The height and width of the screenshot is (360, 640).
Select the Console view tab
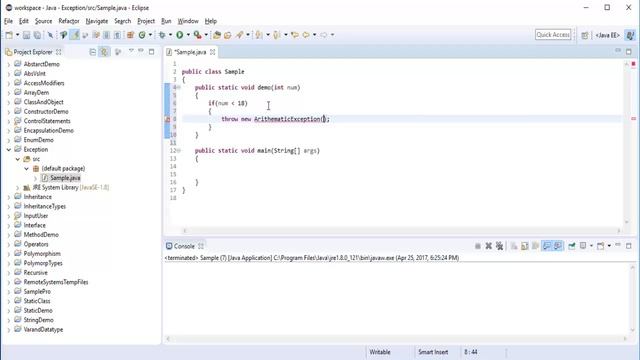tap(184, 246)
